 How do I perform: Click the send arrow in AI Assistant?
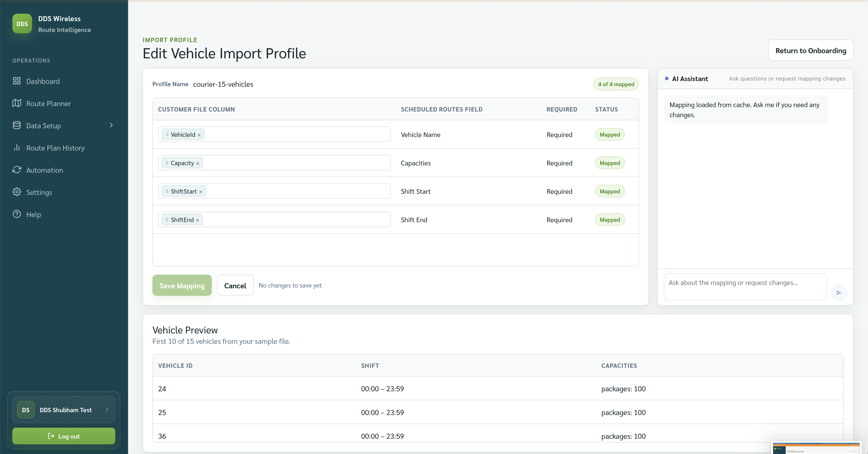point(839,292)
